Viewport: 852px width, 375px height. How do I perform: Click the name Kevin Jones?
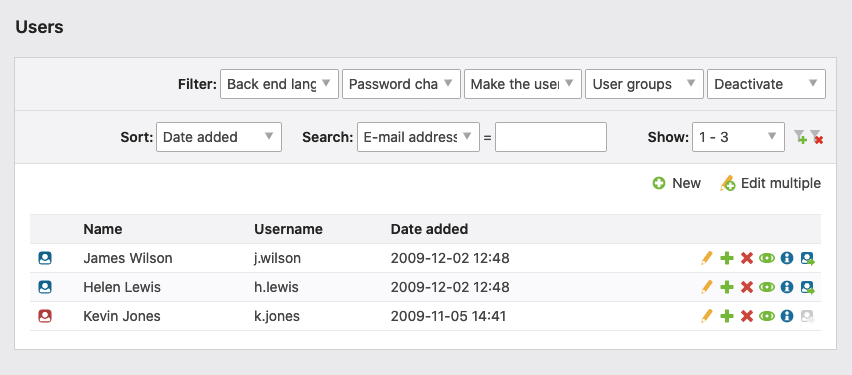point(122,316)
